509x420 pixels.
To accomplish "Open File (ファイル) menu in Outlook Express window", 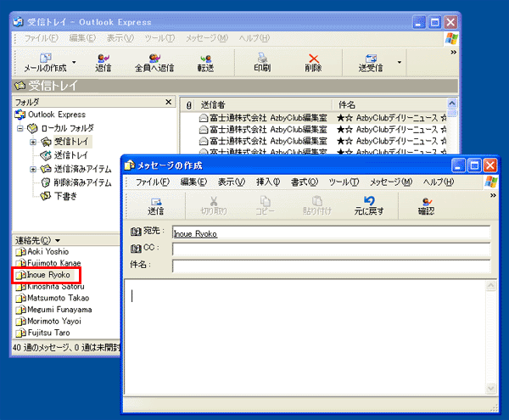I will pos(42,38).
